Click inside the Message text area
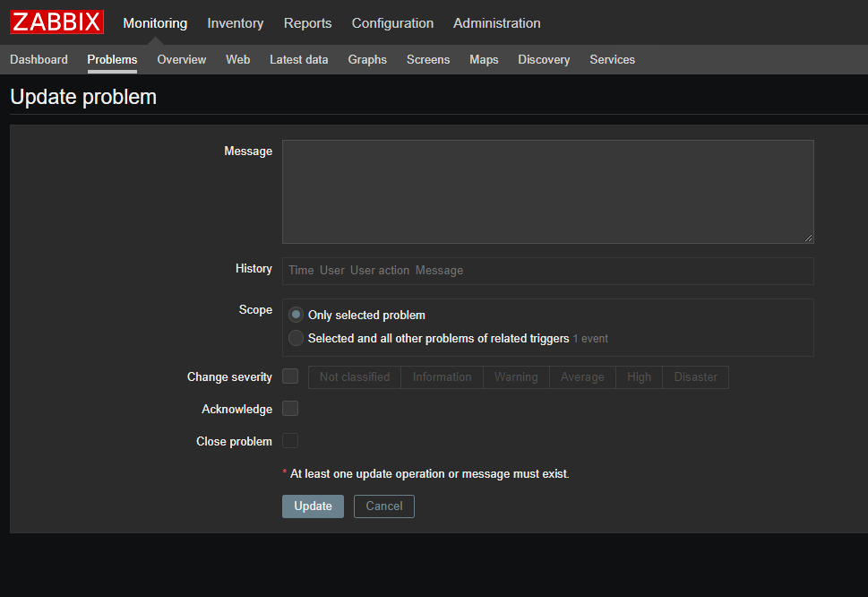 point(547,192)
